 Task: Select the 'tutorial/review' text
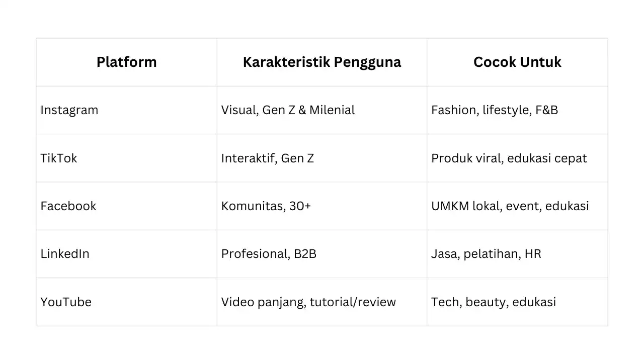click(x=353, y=302)
